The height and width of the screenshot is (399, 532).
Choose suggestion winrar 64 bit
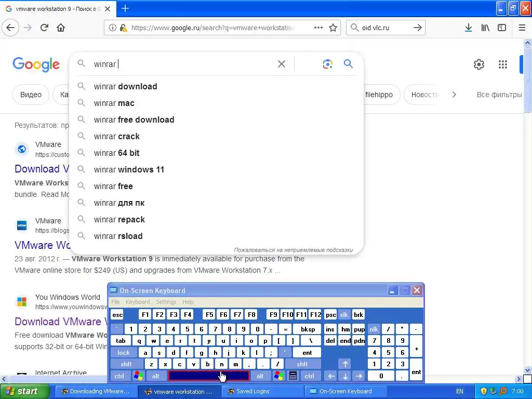[216, 153]
